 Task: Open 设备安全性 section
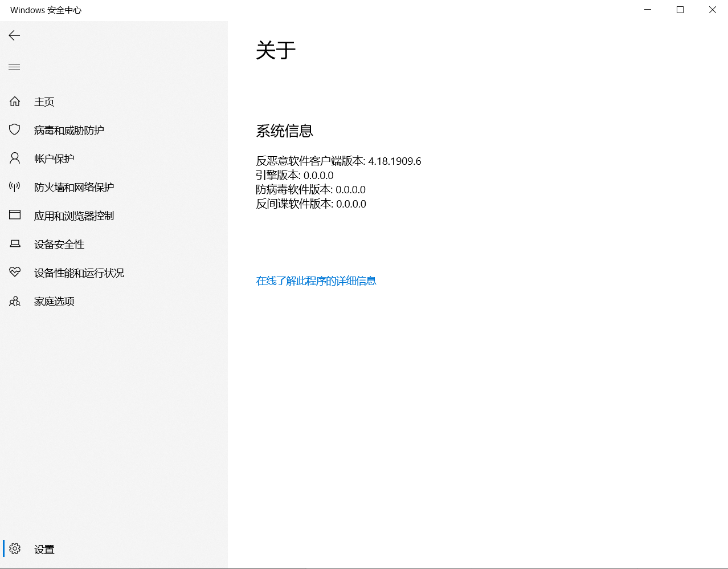point(59,244)
